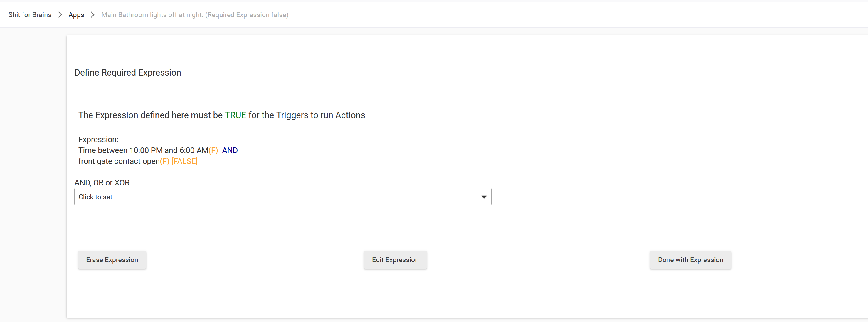Click the orange (F) after front gate contact open
The height and width of the screenshot is (322, 868).
164,161
